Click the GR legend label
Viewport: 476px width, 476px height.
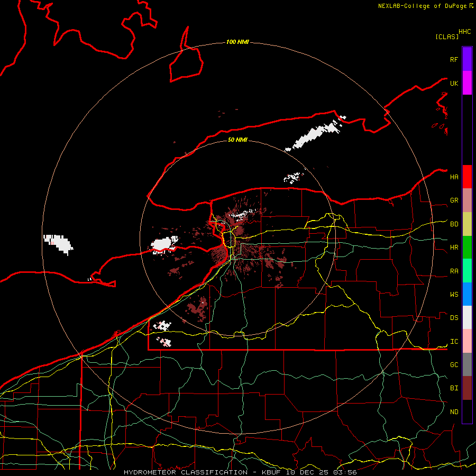(454, 200)
